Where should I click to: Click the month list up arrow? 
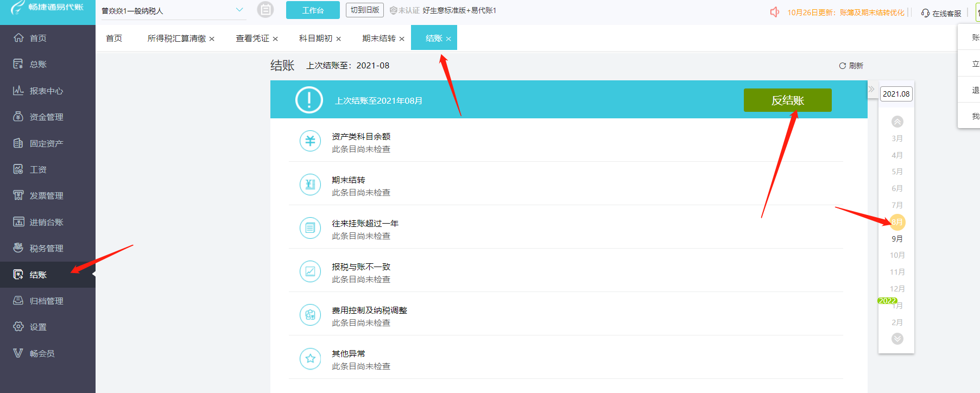point(897,122)
